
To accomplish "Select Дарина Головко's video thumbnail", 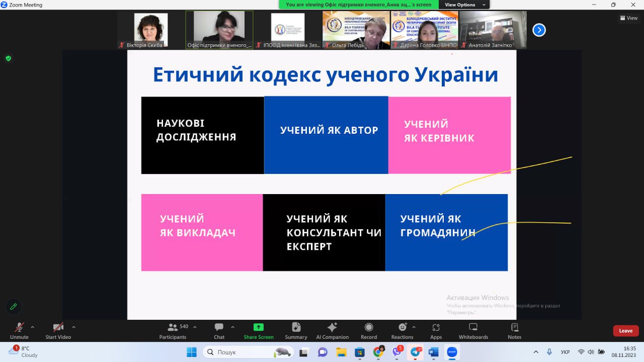I will [x=425, y=30].
